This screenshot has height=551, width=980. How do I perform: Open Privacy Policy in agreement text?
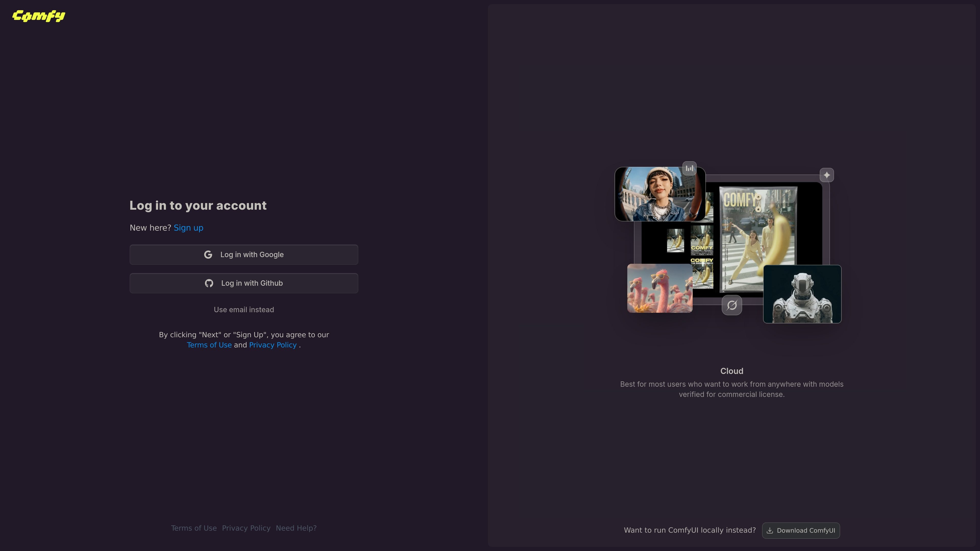[273, 345]
